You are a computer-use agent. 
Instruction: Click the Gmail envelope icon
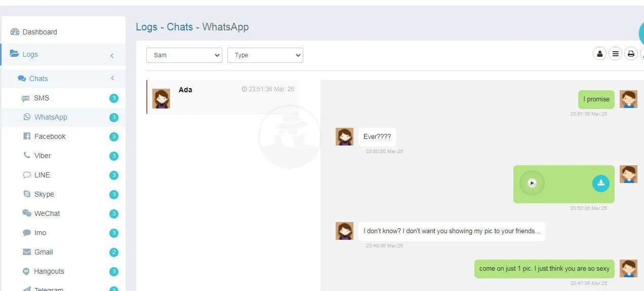[27, 252]
